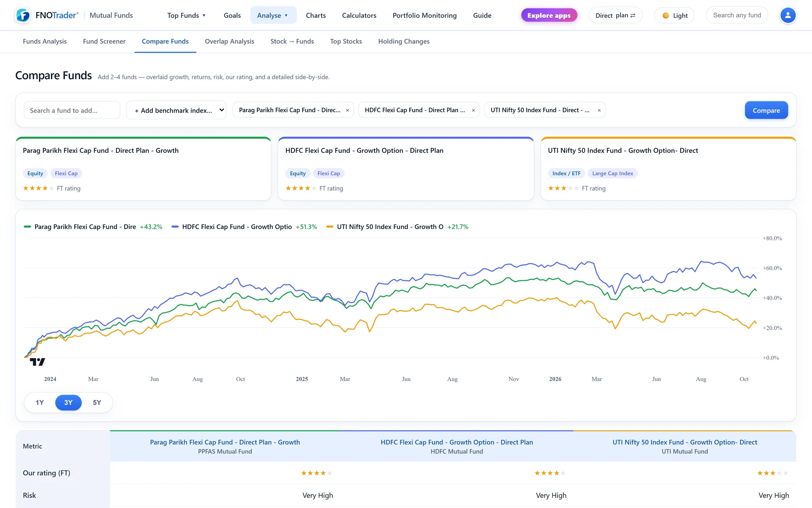Toggle Light theme mode
The height and width of the screenshot is (508, 812).
[x=675, y=15]
